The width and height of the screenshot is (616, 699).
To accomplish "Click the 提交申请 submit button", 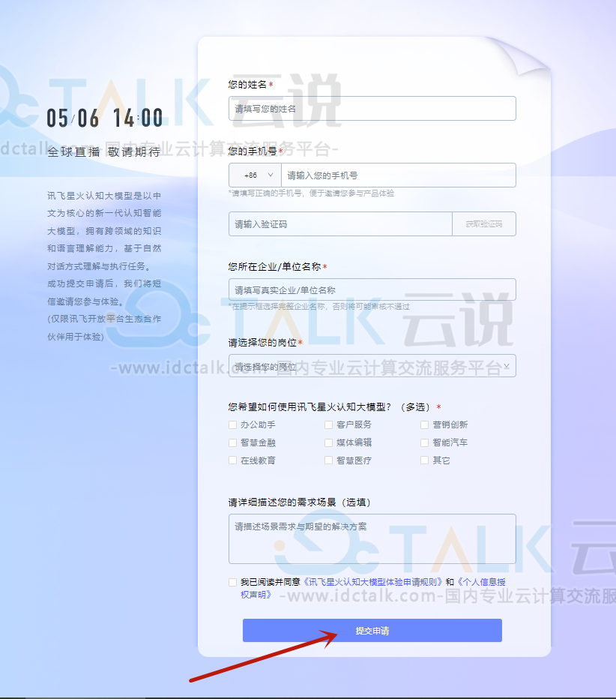I will coord(372,630).
